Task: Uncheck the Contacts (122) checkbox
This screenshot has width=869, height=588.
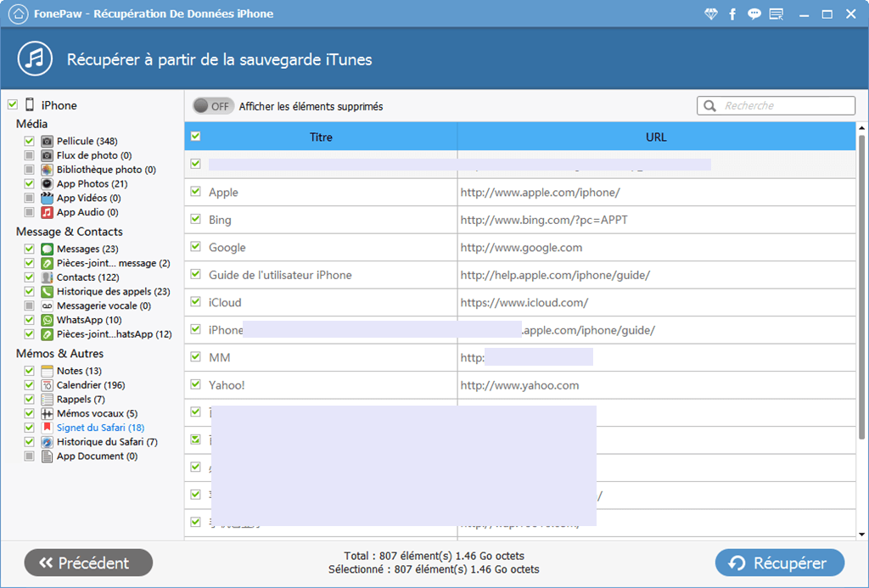Action: coord(30,277)
